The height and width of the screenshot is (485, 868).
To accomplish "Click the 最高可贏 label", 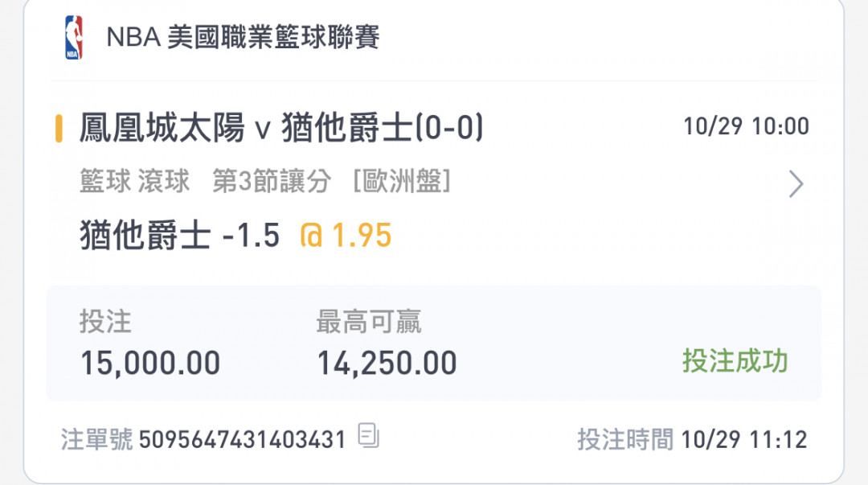I will (369, 322).
